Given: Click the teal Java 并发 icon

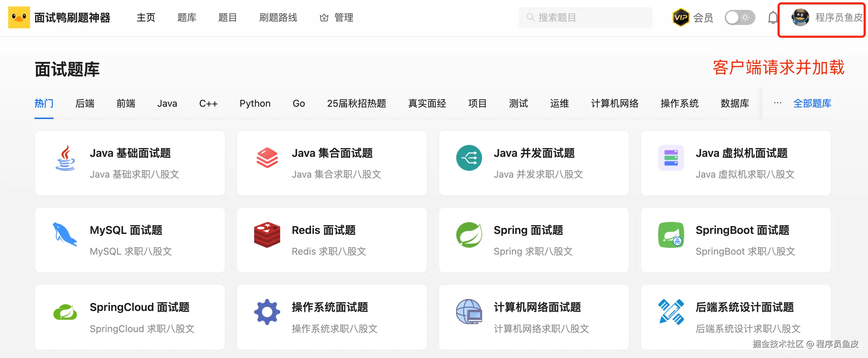Looking at the screenshot, I should point(469,158).
